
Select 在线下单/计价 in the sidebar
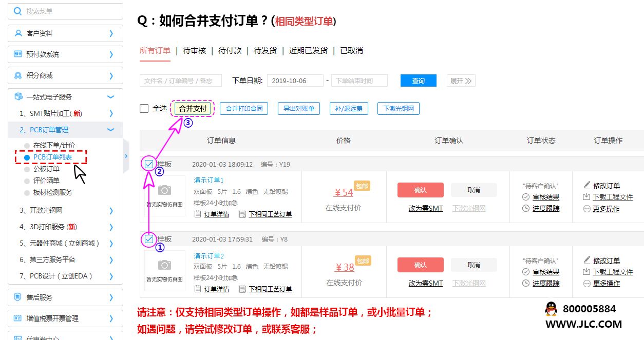pos(54,145)
